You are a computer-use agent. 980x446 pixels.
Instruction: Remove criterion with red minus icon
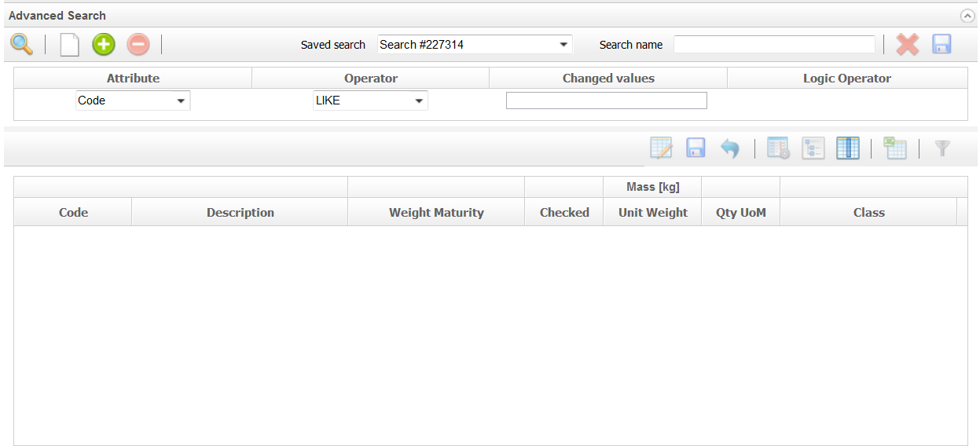coord(138,45)
